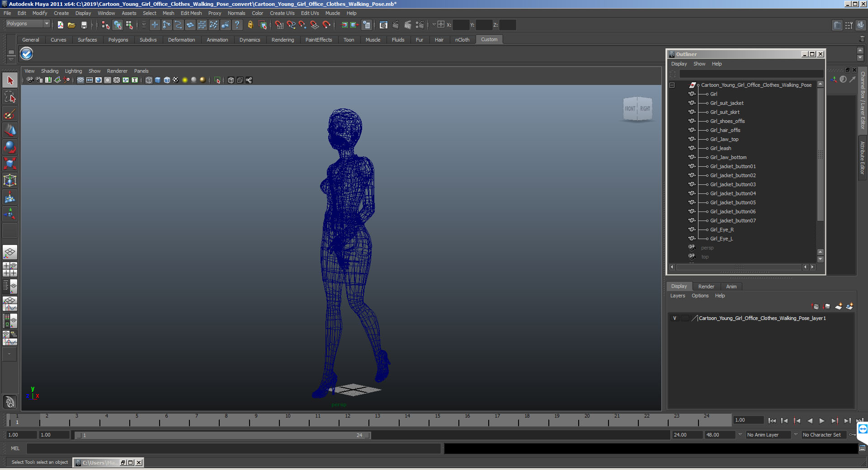Activate the Lasso selection tool

[x=10, y=97]
